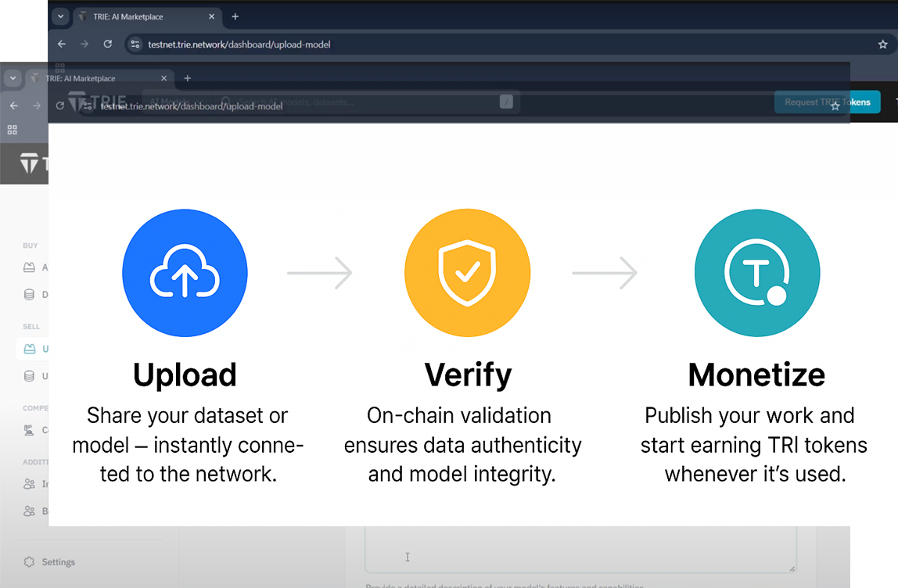
Task: Click the database icon under SELL section
Action: point(30,376)
